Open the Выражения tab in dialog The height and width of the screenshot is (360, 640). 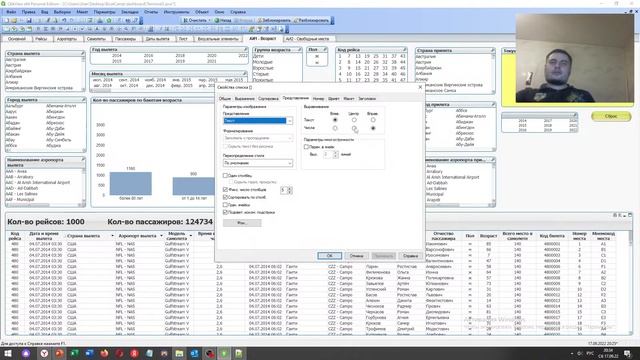(x=244, y=99)
